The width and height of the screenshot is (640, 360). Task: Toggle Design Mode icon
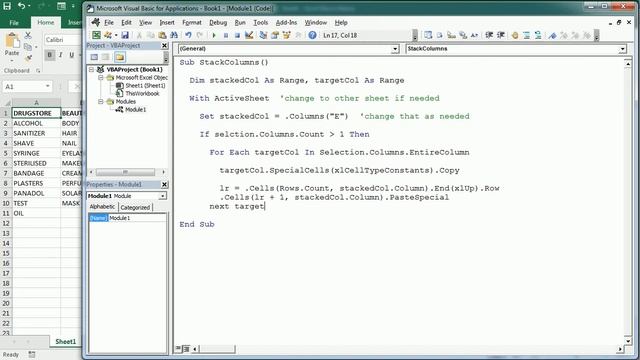249,35
